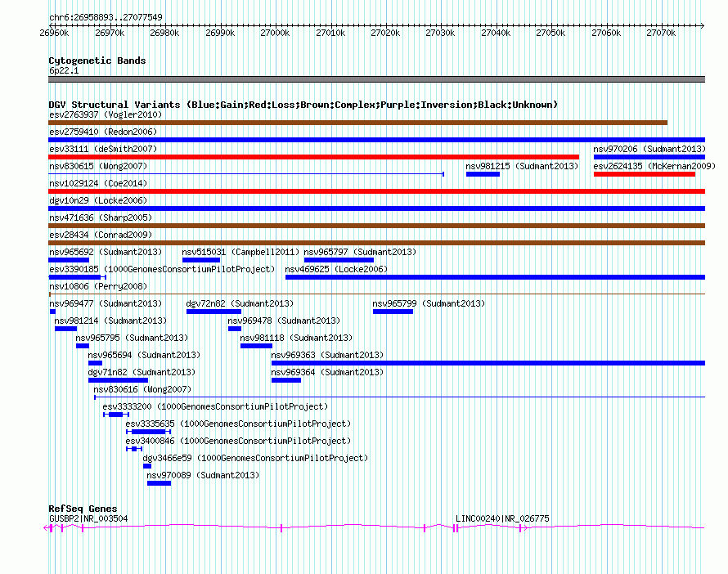
Task: Click esv3390185 (1000GenomesConsortiumPilotProject) label
Action: [x=162, y=269]
